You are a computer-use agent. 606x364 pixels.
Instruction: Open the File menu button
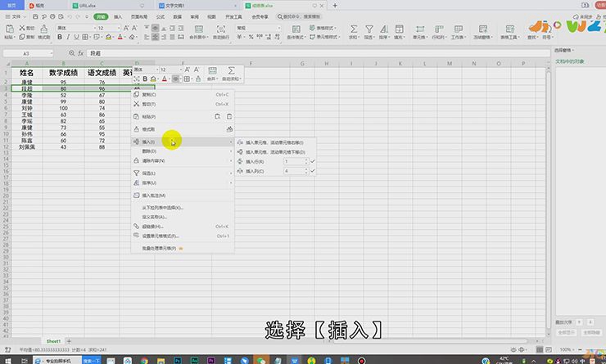(x=14, y=17)
